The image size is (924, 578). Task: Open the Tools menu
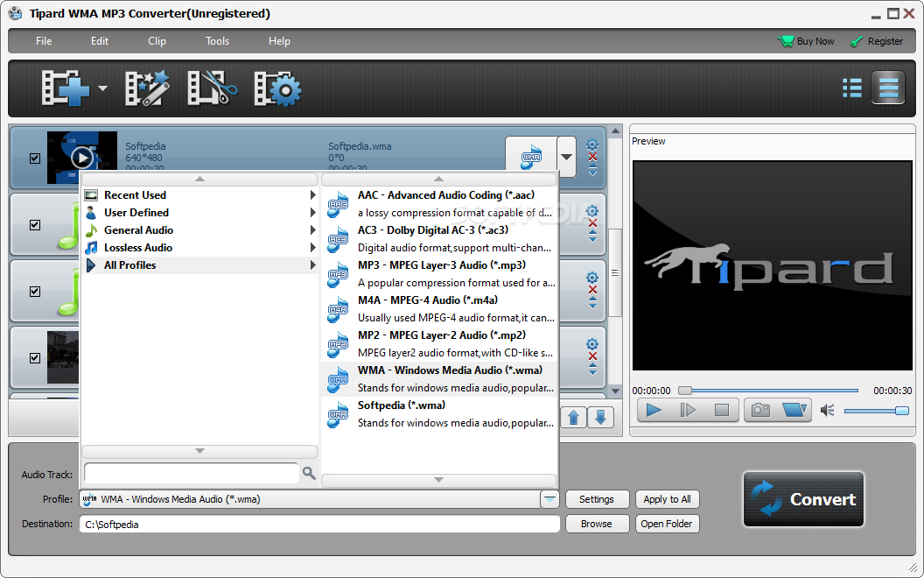click(218, 40)
